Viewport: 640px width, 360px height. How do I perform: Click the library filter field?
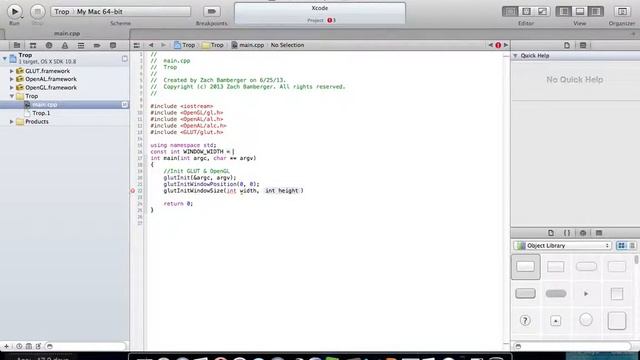coord(573,346)
